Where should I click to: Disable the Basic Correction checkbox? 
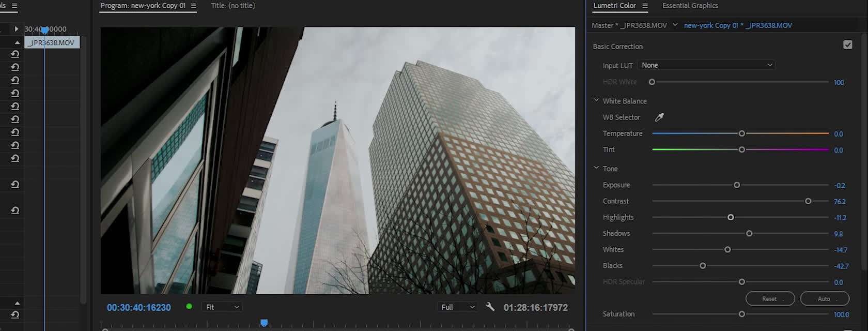point(847,45)
